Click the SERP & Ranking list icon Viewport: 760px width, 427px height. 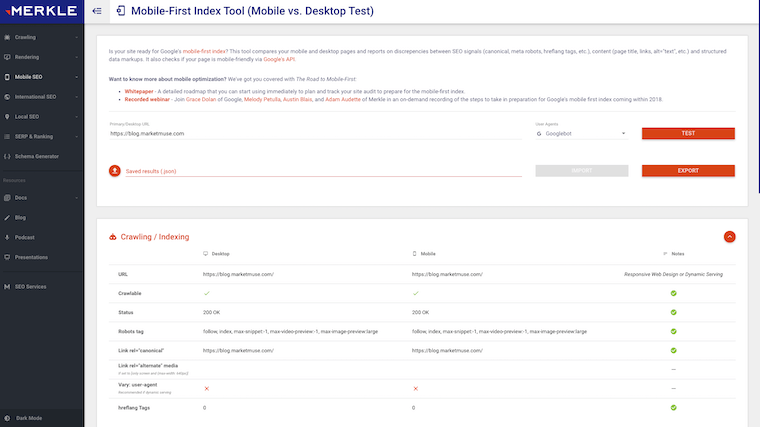[x=7, y=137]
